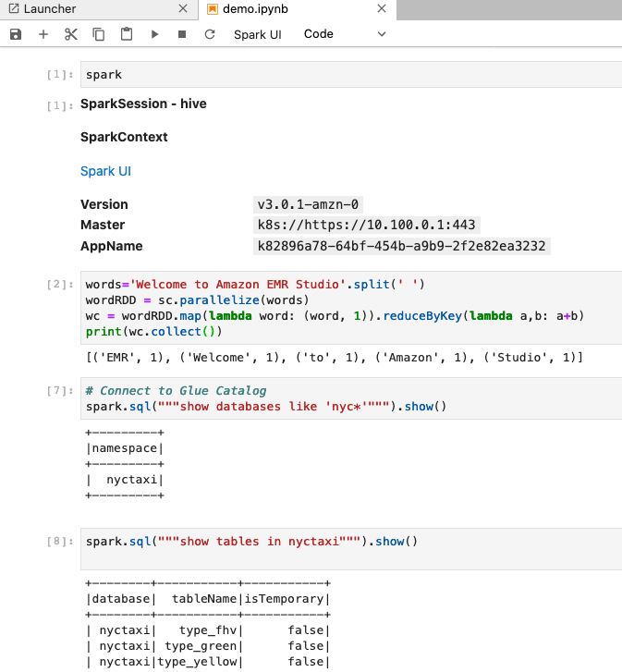Click the '# Connect to Glue Catalog' comment
The width and height of the screenshot is (622, 672).
click(x=176, y=391)
